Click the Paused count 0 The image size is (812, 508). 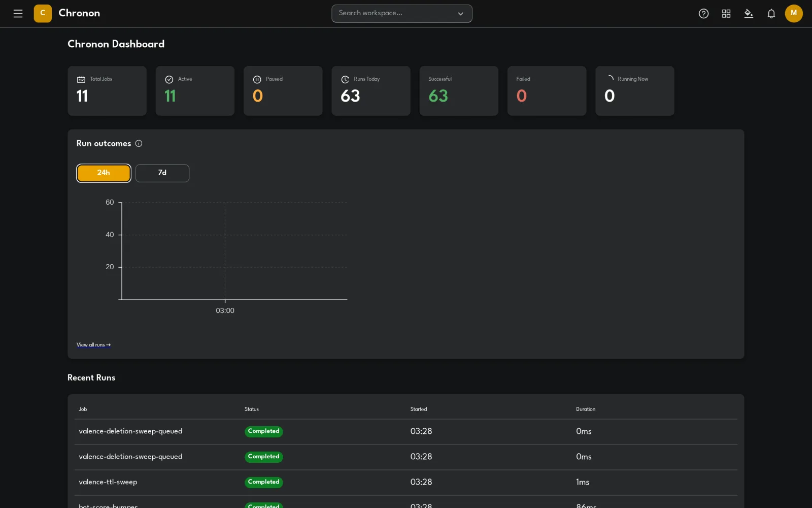coord(258,96)
